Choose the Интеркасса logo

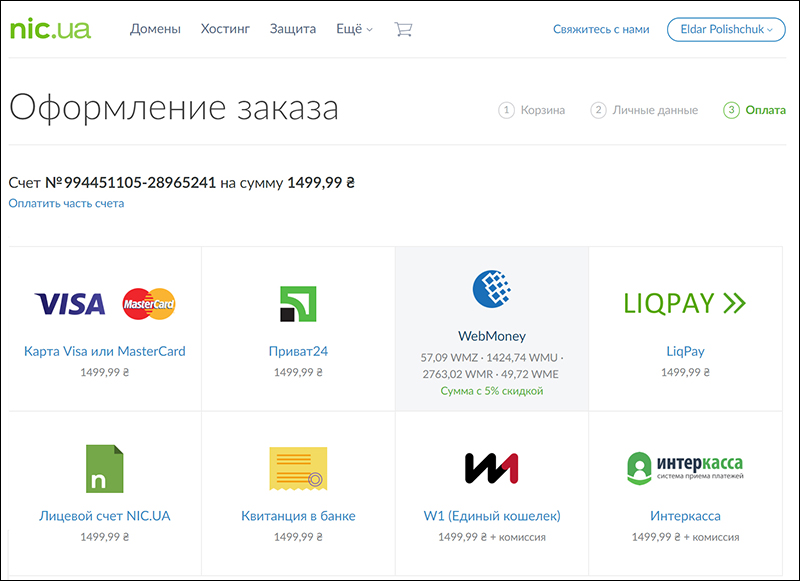click(x=685, y=467)
